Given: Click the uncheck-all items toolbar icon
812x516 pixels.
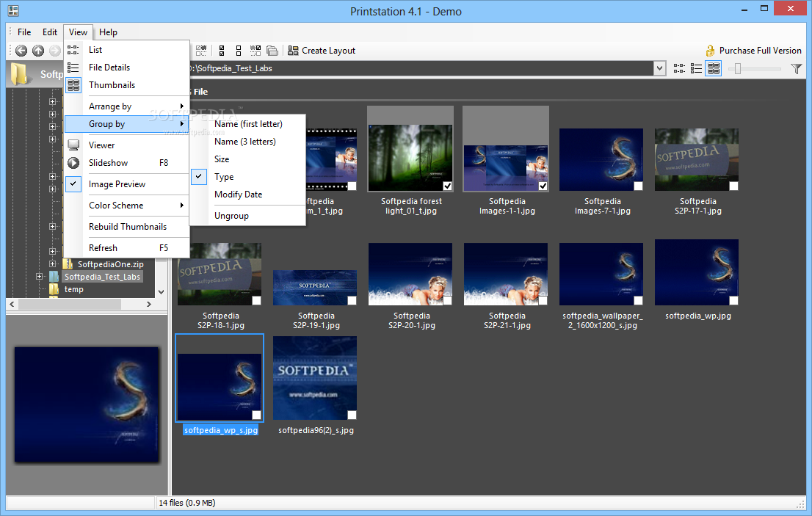Looking at the screenshot, I should (x=238, y=50).
